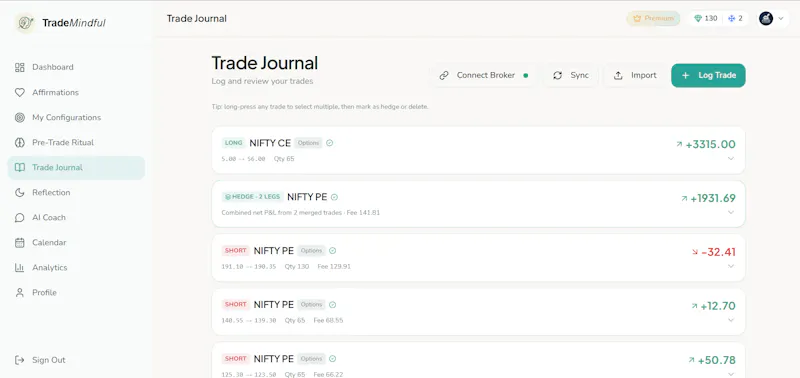
Task: Expand the +1931.69 hedge trade details
Action: click(x=731, y=212)
